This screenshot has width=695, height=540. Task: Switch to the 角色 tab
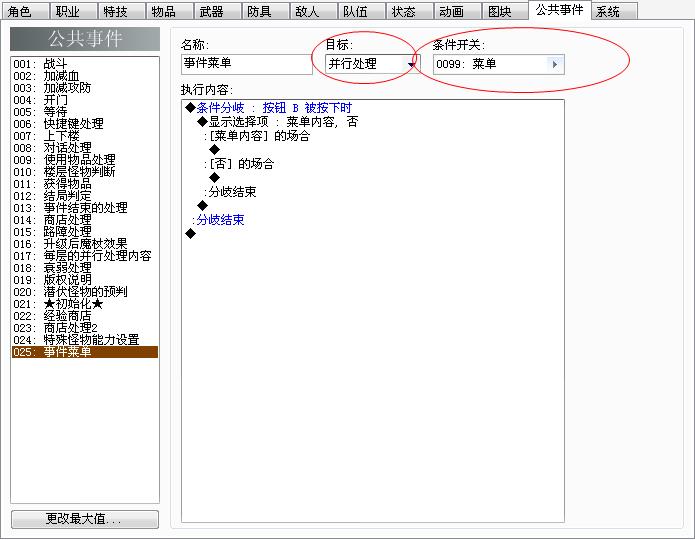pos(25,12)
